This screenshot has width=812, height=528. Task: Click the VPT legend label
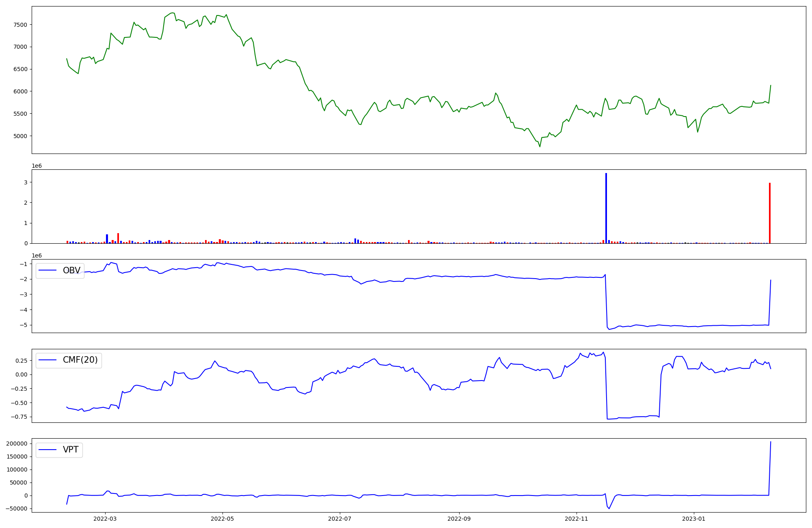[x=71, y=450]
